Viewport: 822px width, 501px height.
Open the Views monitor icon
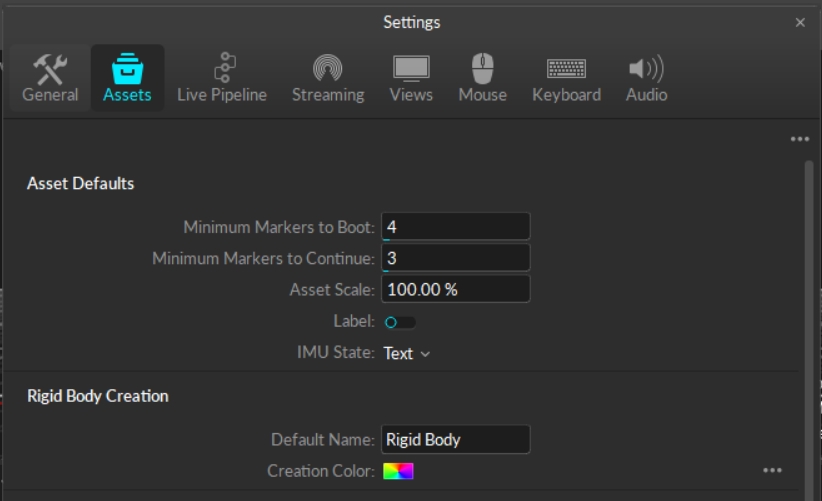tap(411, 69)
